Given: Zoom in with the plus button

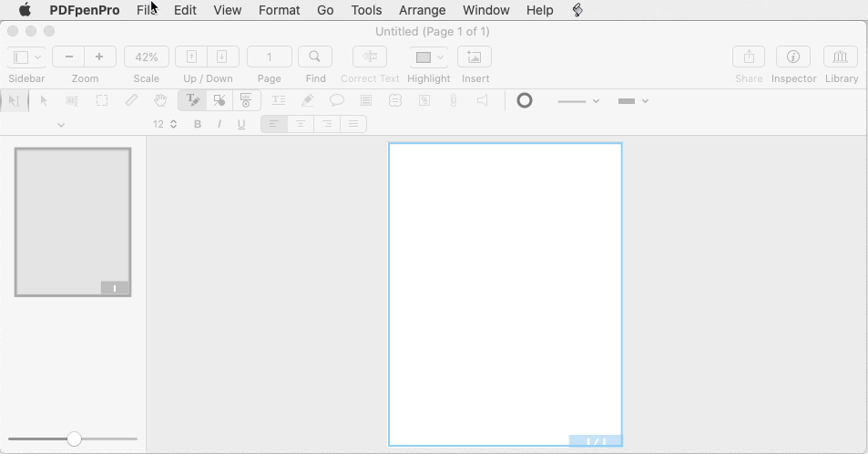Looking at the screenshot, I should pyautogui.click(x=99, y=57).
